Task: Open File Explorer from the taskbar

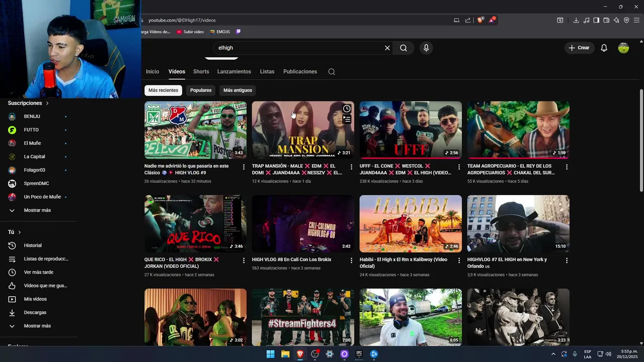Action: coord(285,354)
